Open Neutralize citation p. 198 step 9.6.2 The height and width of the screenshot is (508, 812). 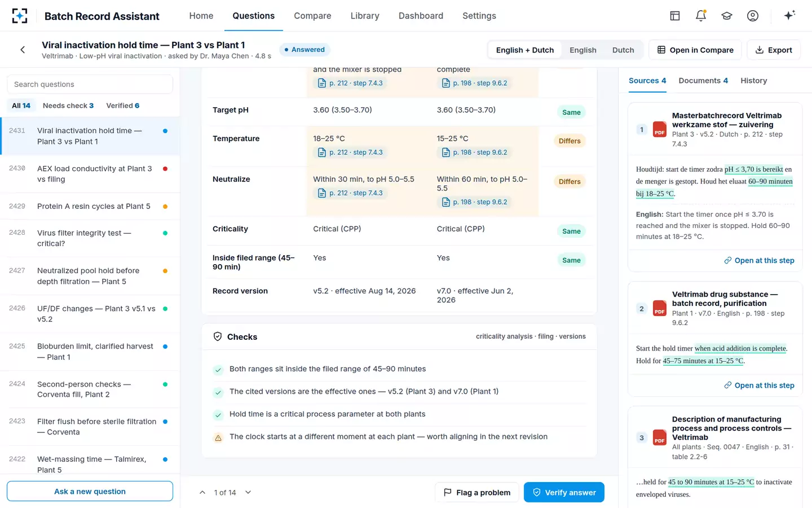point(474,202)
